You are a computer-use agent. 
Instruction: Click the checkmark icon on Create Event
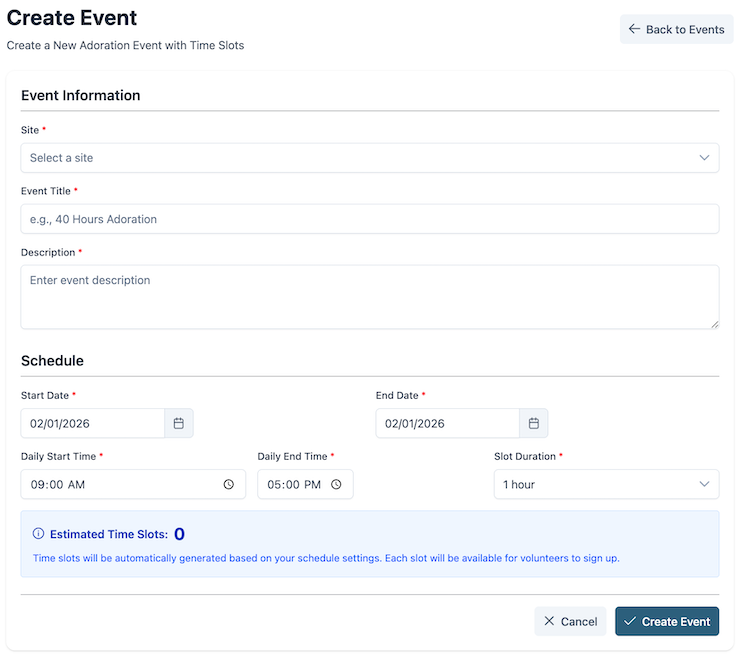629,621
